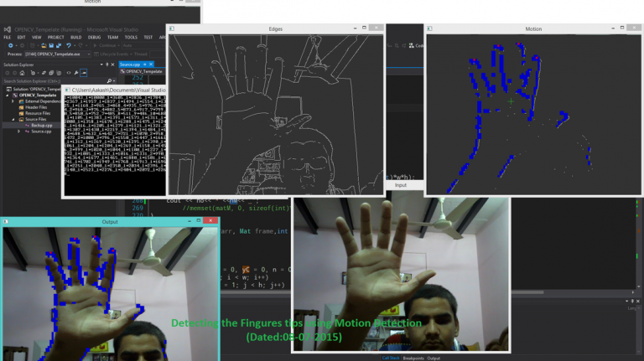Open the DEBUG menu
Image resolution: width=644 pixels, height=361 pixels.
(95, 38)
